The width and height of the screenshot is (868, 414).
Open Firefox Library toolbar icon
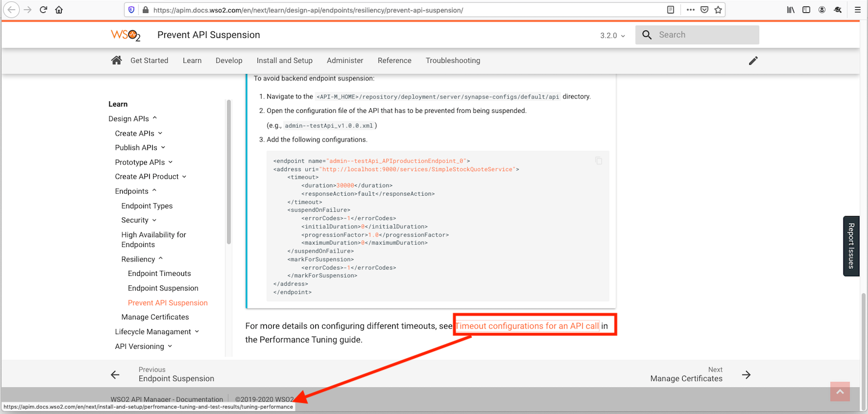(791, 9)
